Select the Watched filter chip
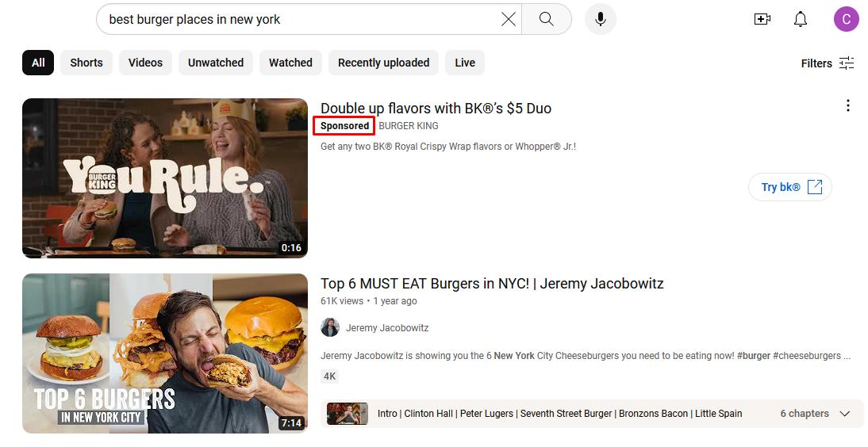The height and width of the screenshot is (447, 868). click(x=290, y=63)
